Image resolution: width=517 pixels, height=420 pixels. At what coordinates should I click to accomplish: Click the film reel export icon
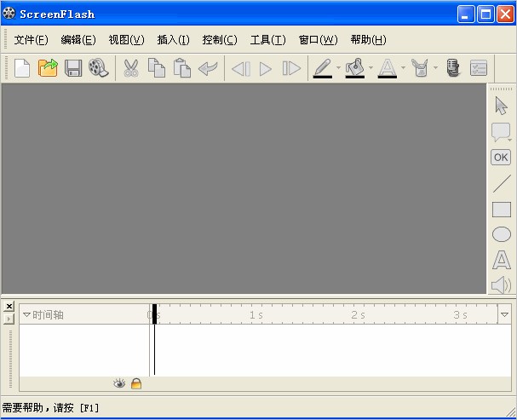(99, 68)
